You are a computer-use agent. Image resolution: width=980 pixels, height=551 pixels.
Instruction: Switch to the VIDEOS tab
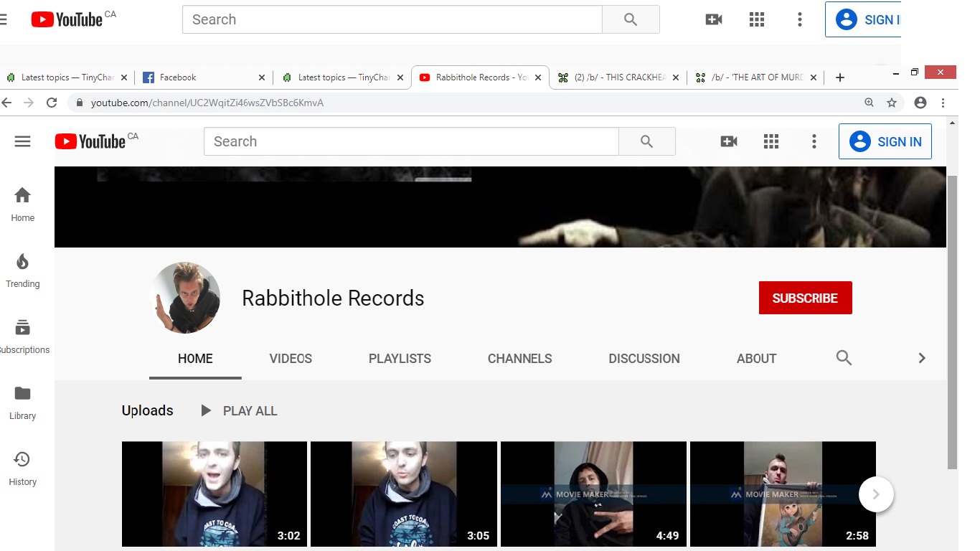[x=291, y=358]
